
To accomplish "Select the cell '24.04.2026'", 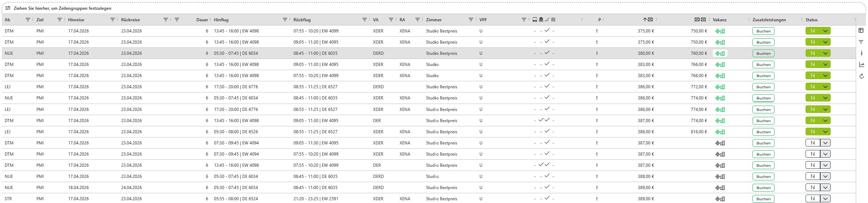I will pyautogui.click(x=132, y=188).
